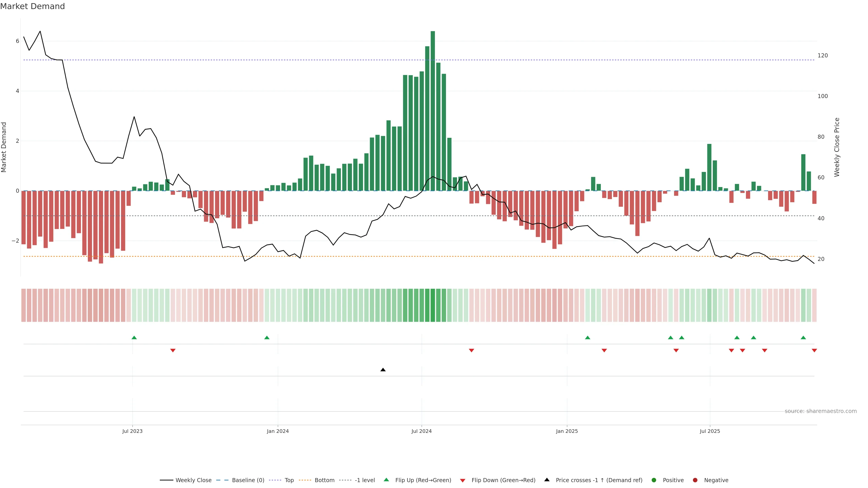Click the last red Flip Down triangle at far right
This screenshot has height=488, width=868.
pos(814,351)
